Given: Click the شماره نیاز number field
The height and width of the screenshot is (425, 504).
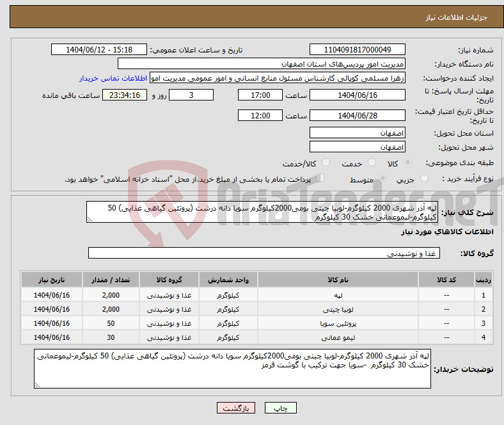Looking at the screenshot, I should (357, 50).
